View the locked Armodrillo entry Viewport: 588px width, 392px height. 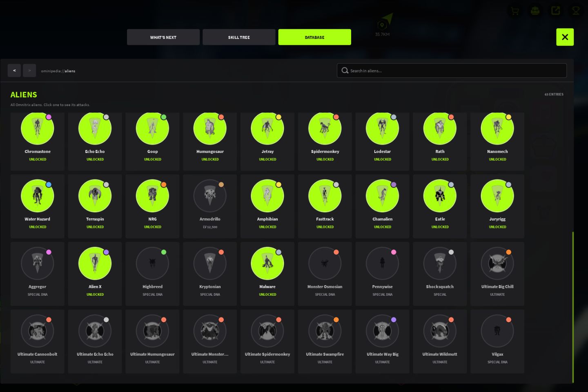[x=210, y=206]
